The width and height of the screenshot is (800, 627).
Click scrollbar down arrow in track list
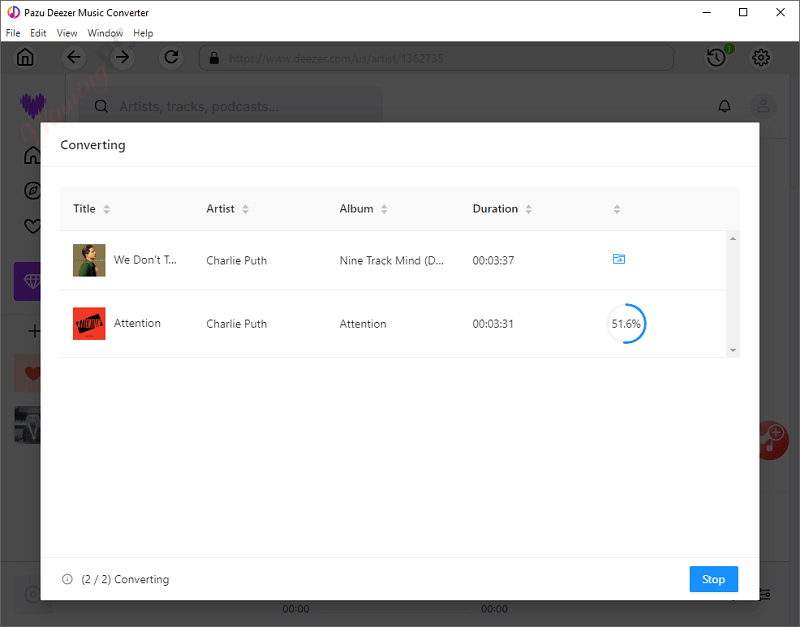(x=733, y=350)
